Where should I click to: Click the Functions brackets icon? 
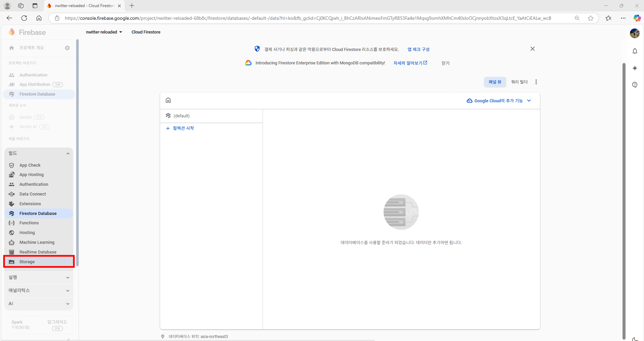click(12, 223)
